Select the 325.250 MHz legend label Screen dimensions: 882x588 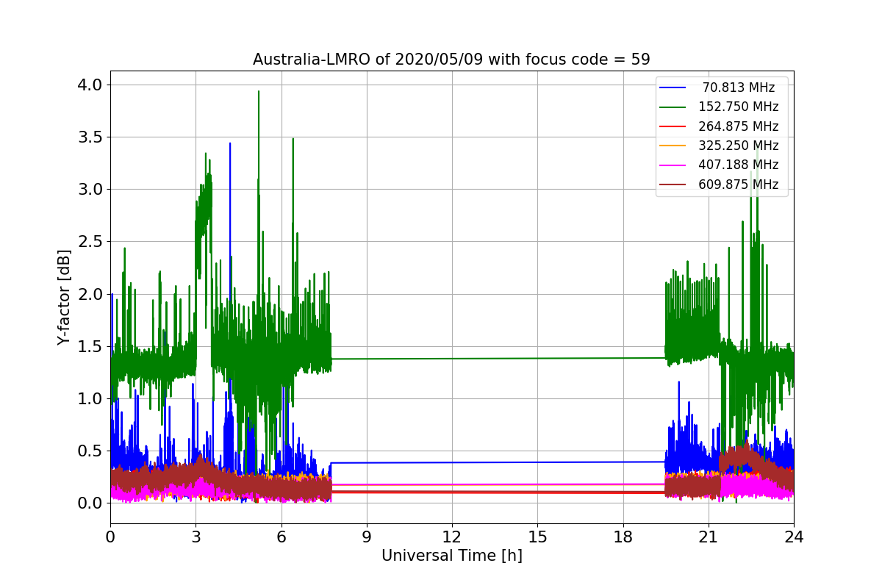pos(739,146)
